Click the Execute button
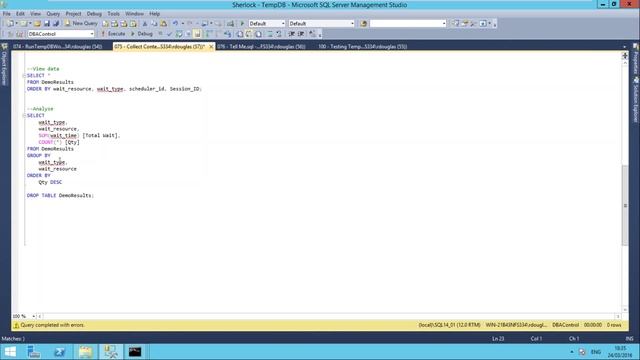This screenshot has height=360, width=640. [x=113, y=34]
